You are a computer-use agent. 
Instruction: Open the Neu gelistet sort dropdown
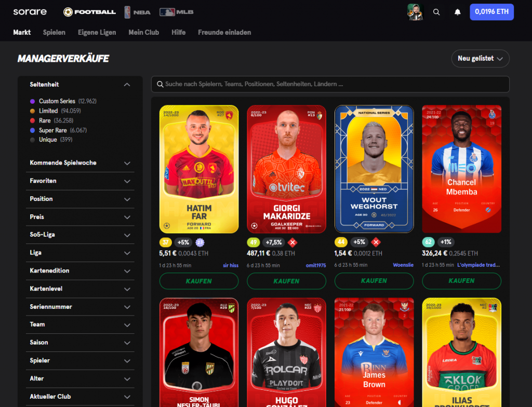[x=480, y=58]
